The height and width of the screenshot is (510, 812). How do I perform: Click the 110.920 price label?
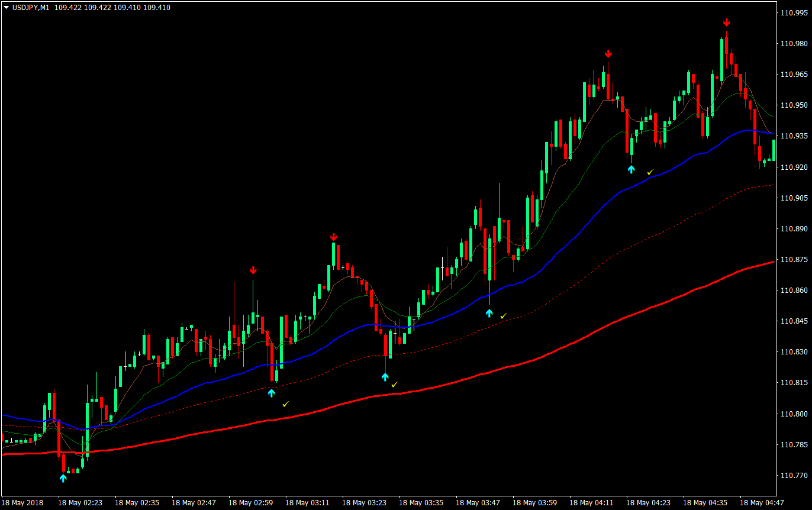(794, 167)
